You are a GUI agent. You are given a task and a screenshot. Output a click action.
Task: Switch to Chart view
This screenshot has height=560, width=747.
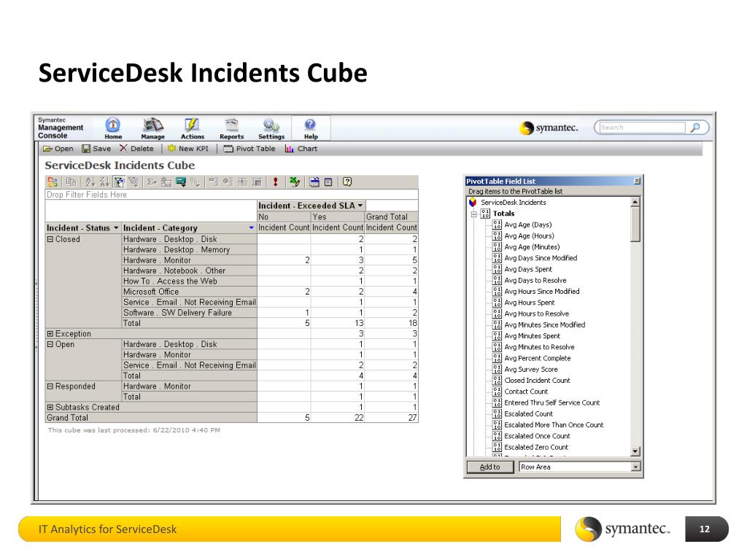coord(301,149)
